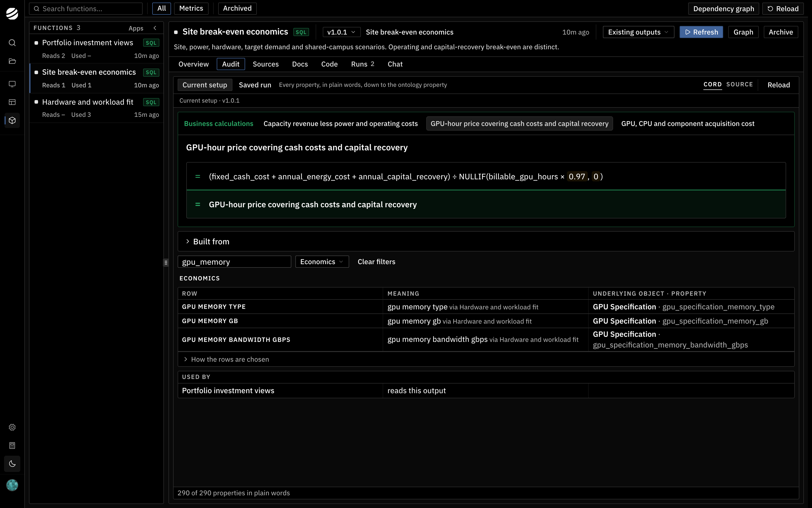Expand How the rows are chosen
812x508 pixels.
point(486,359)
